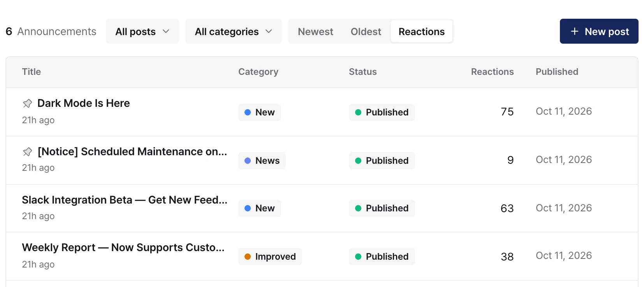Expand the All categories dropdown
The height and width of the screenshot is (287, 644).
[234, 31]
